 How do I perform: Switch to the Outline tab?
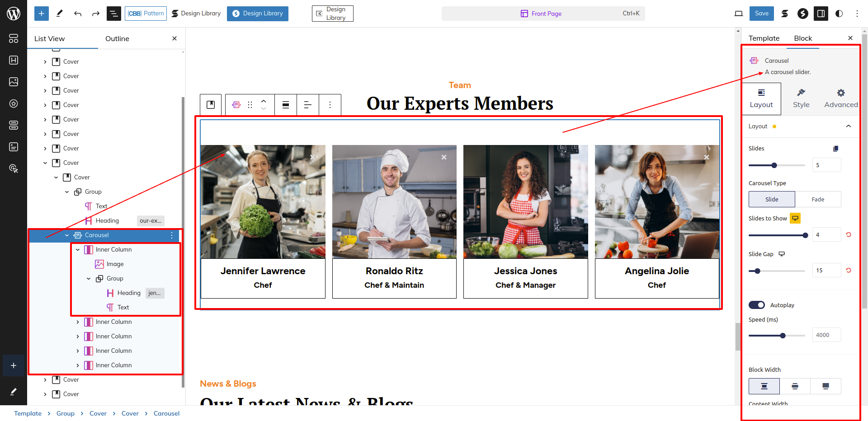pos(117,39)
